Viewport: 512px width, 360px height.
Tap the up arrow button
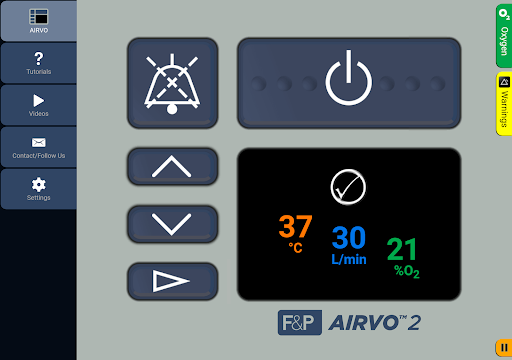coord(172,166)
